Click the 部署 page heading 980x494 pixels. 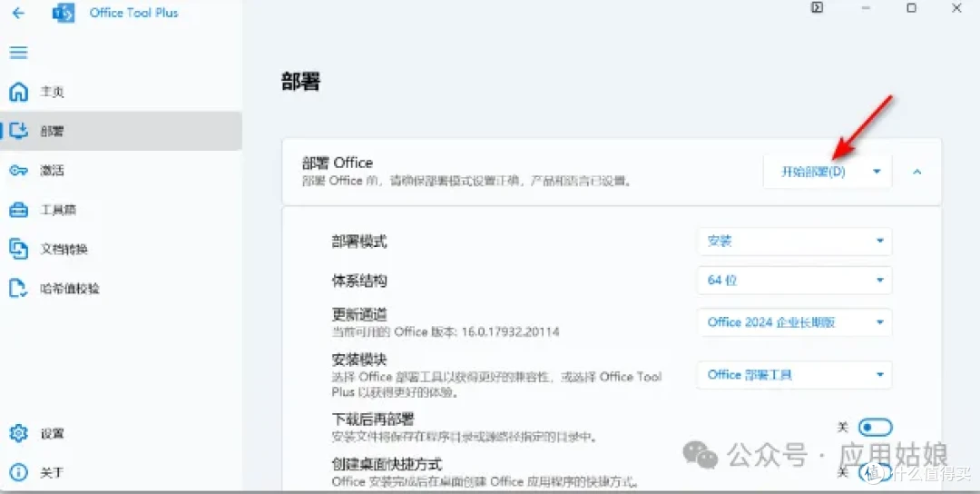pos(300,82)
